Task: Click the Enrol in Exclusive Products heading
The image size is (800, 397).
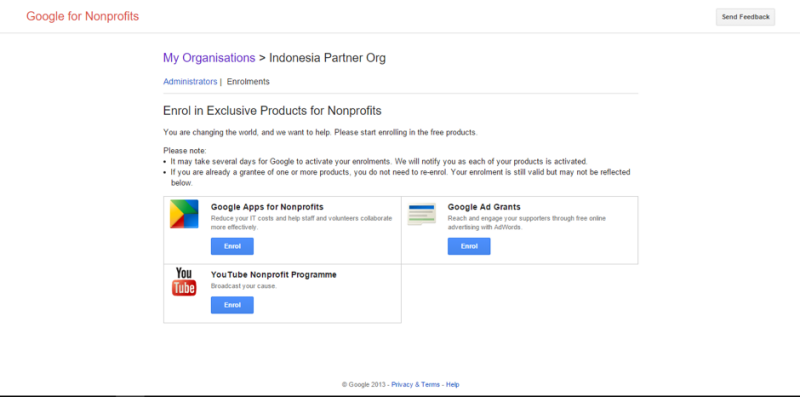Action: [x=272, y=111]
